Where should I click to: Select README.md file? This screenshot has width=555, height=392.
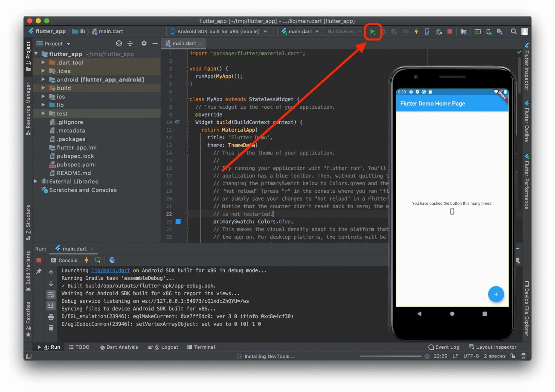point(74,173)
